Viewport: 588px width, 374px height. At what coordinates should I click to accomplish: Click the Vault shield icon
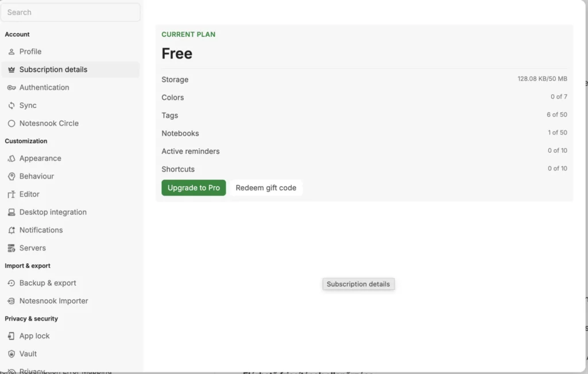pos(11,354)
